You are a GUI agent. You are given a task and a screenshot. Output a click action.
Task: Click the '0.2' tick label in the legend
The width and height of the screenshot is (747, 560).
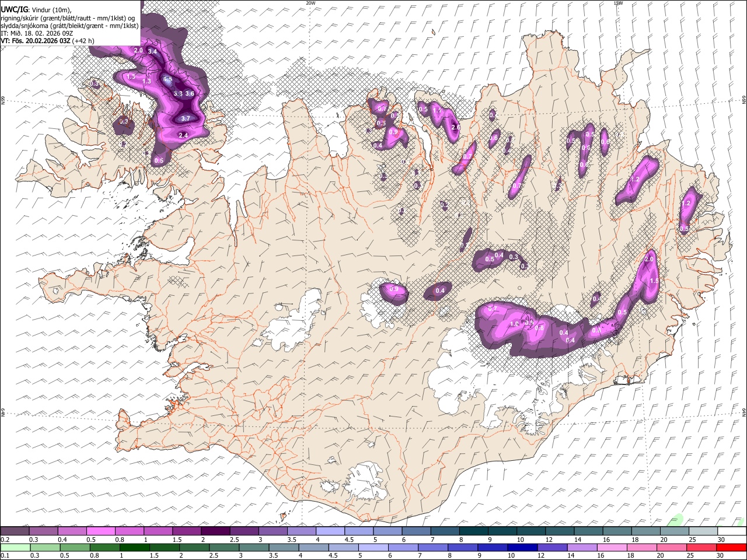click(x=5, y=540)
